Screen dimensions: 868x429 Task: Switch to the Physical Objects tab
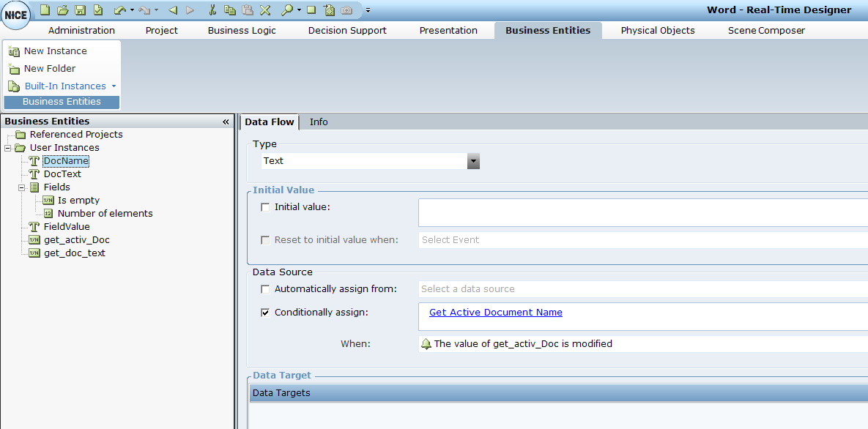(x=657, y=30)
